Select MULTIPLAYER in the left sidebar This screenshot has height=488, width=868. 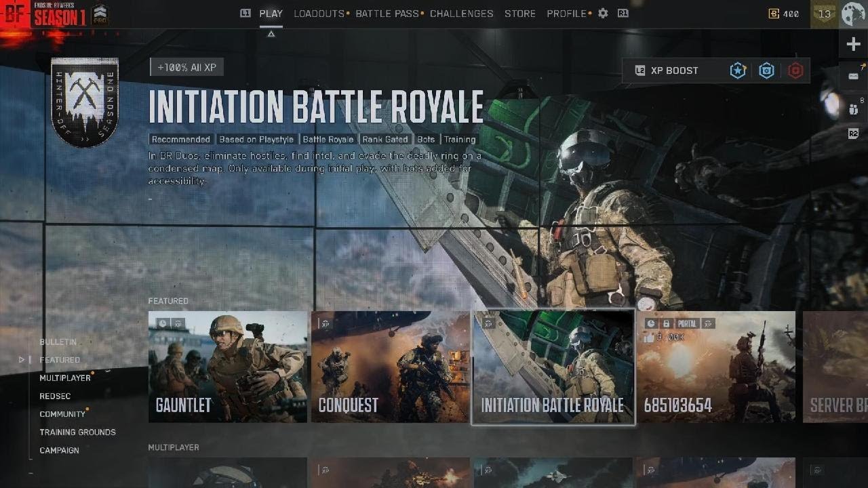(65, 378)
